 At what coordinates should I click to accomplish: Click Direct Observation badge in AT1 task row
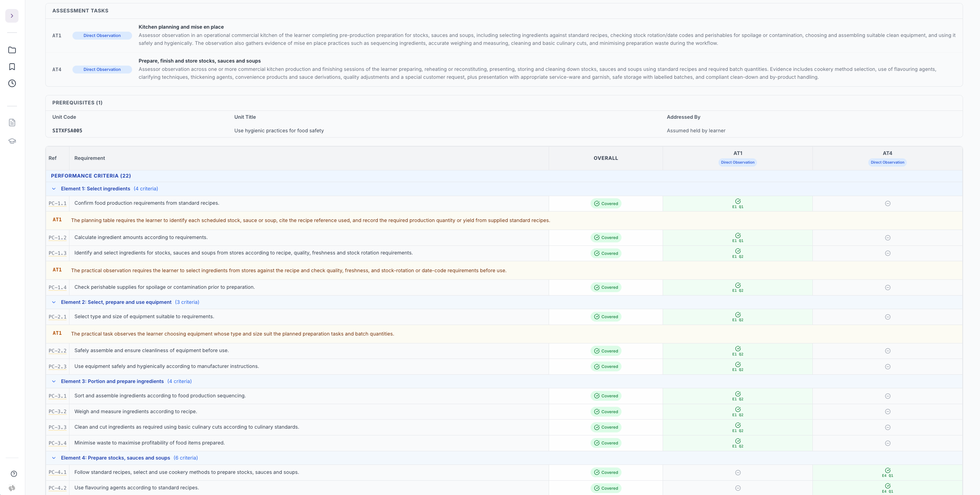coord(102,36)
